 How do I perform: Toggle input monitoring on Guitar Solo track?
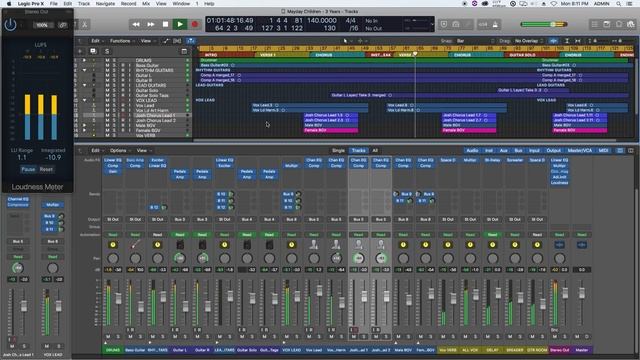pyautogui.click(x=130, y=90)
